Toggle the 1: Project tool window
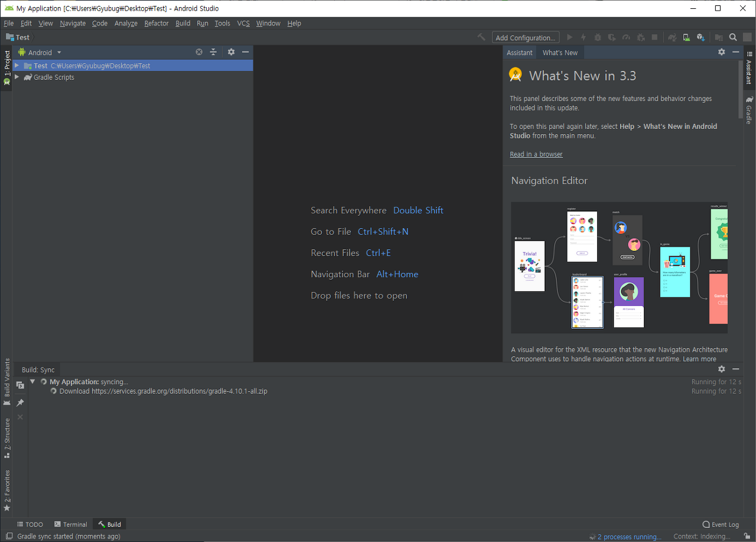This screenshot has height=542, width=756. pyautogui.click(x=6, y=67)
